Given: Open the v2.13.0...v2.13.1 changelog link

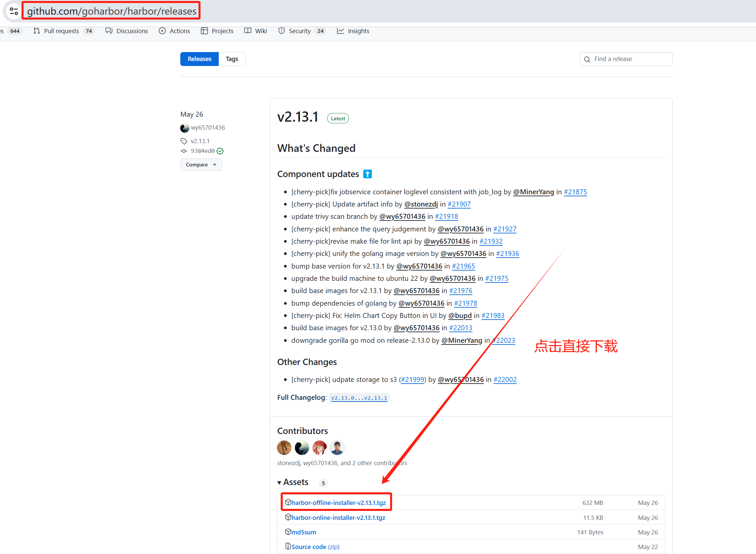Looking at the screenshot, I should 359,398.
